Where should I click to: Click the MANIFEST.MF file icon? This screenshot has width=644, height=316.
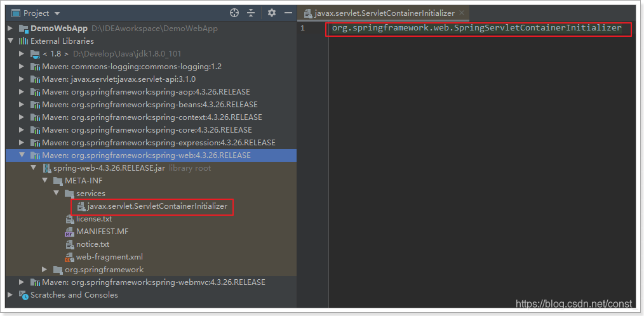69,232
